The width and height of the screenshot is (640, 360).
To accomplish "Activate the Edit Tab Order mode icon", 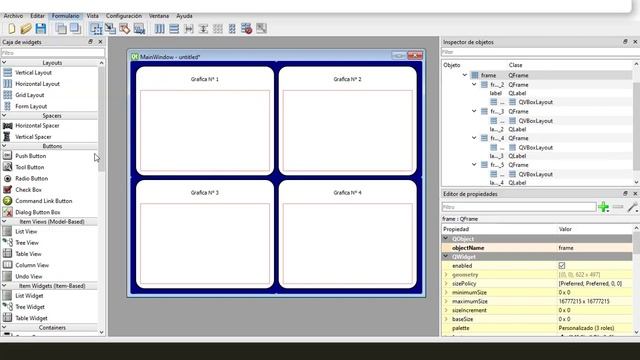I will coord(139,29).
